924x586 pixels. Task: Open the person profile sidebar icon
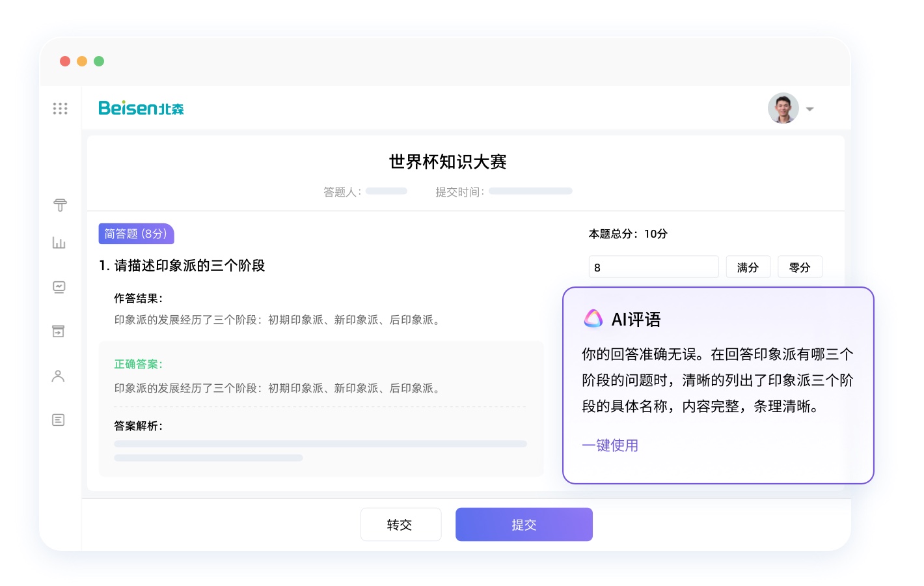[59, 376]
